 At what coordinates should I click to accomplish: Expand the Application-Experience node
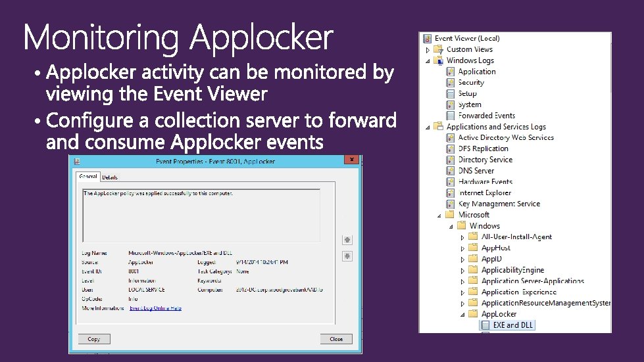click(x=462, y=293)
